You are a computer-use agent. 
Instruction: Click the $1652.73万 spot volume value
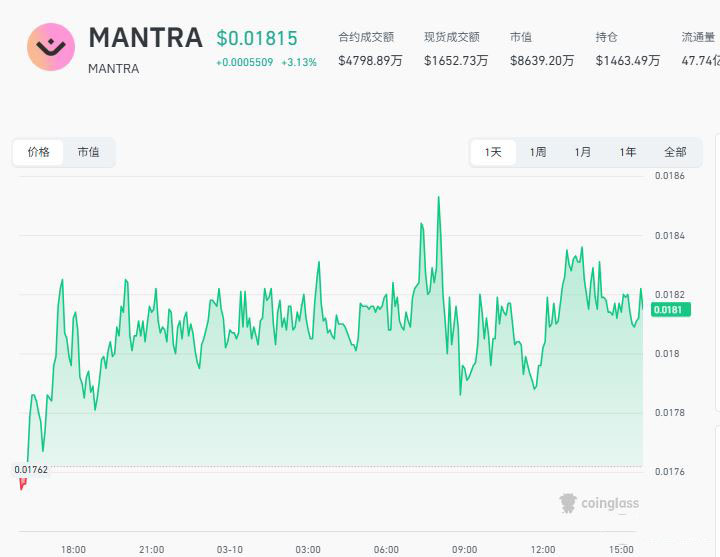[x=456, y=61]
